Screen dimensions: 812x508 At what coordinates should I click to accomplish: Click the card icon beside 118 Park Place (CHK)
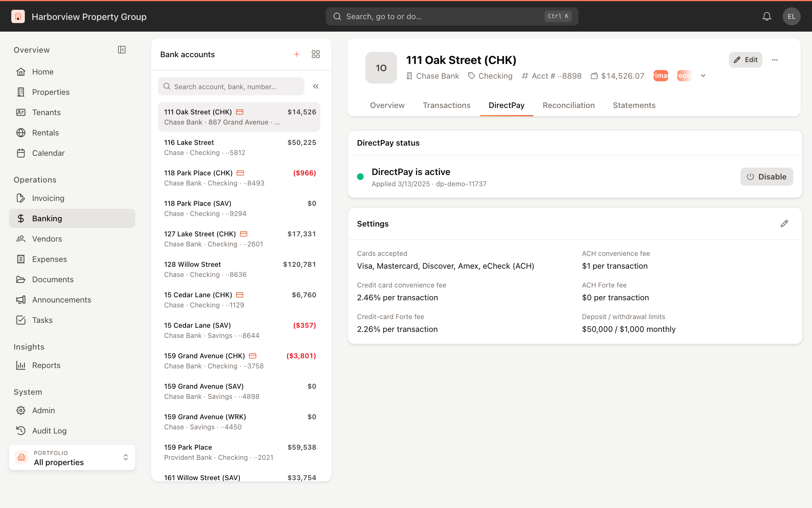click(240, 173)
